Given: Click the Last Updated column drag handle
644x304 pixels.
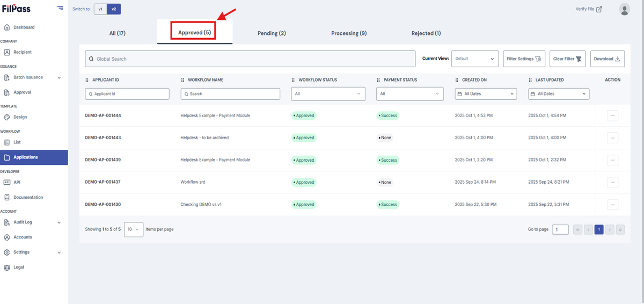Looking at the screenshot, I should point(531,80).
